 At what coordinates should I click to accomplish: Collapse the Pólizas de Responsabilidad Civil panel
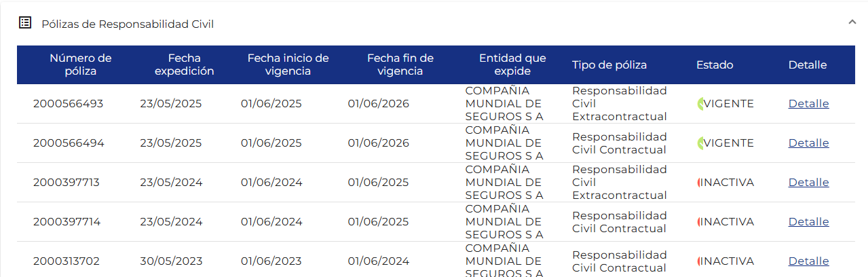pyautogui.click(x=852, y=22)
